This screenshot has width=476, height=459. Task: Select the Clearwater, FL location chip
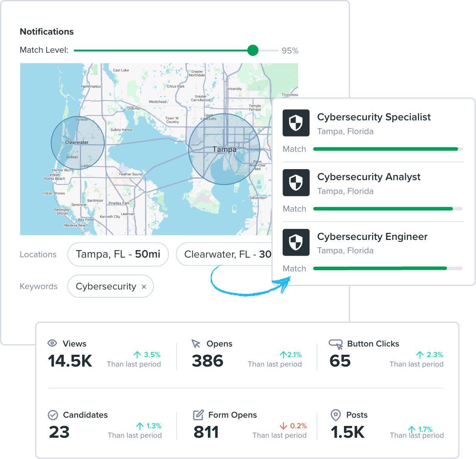(x=224, y=254)
